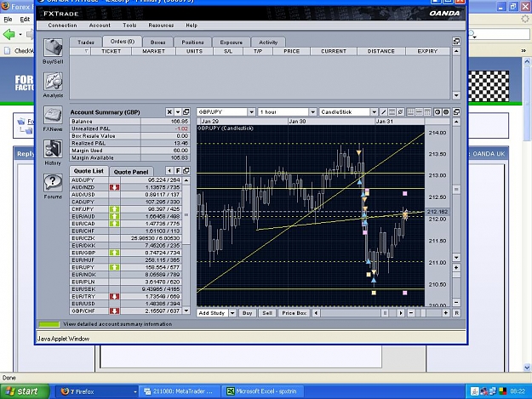This screenshot has height=399, width=532.
Task: Open the Tools menu
Action: [129, 26]
